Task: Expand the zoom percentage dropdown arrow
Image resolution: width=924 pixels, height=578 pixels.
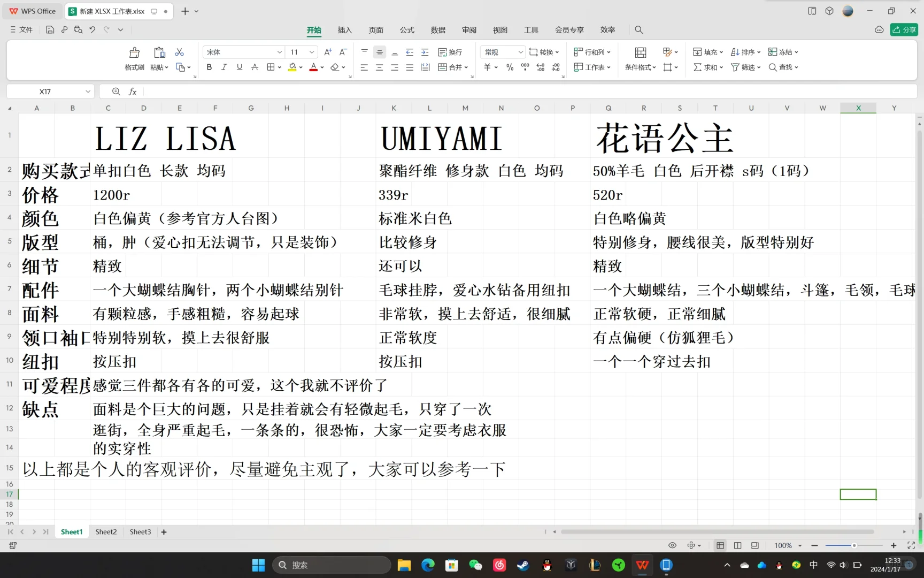Action: pyautogui.click(x=800, y=545)
